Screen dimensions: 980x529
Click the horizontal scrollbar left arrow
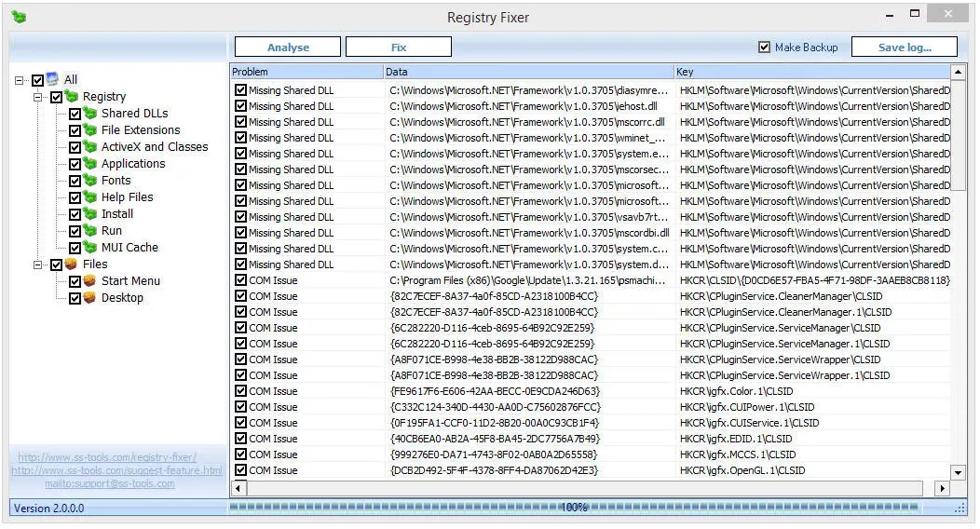[238, 488]
